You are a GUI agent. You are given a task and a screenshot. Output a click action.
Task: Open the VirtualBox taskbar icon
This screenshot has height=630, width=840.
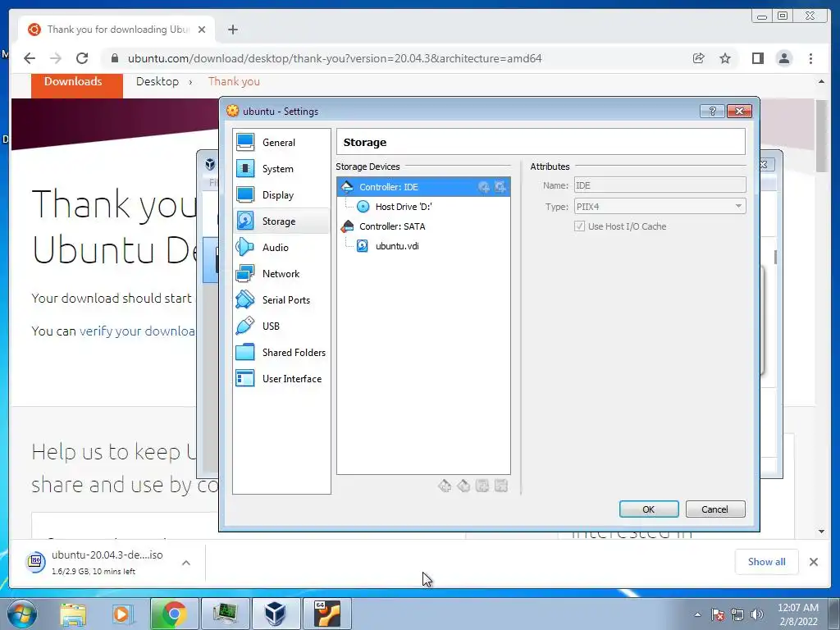click(276, 614)
